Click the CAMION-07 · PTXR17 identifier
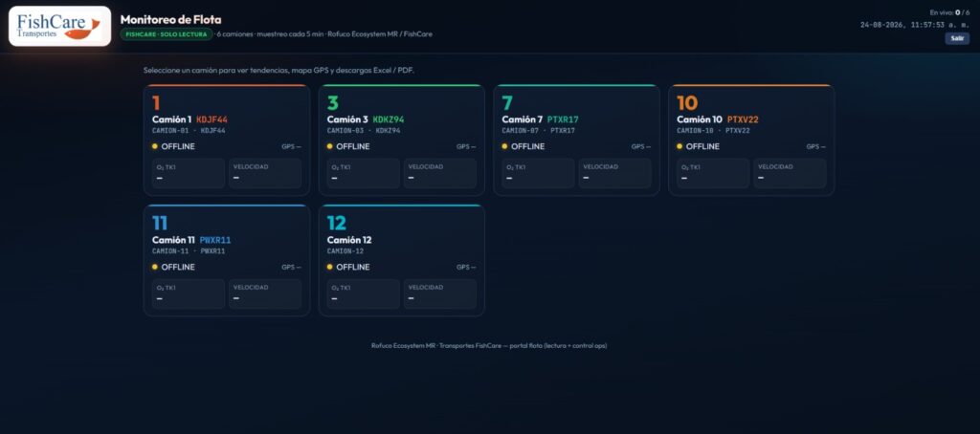 [539, 131]
